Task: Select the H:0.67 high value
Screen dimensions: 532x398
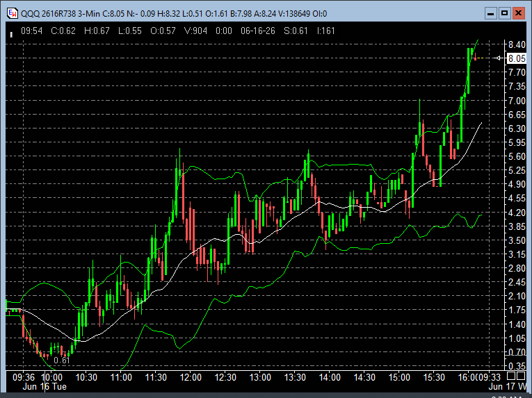Action: point(97,31)
